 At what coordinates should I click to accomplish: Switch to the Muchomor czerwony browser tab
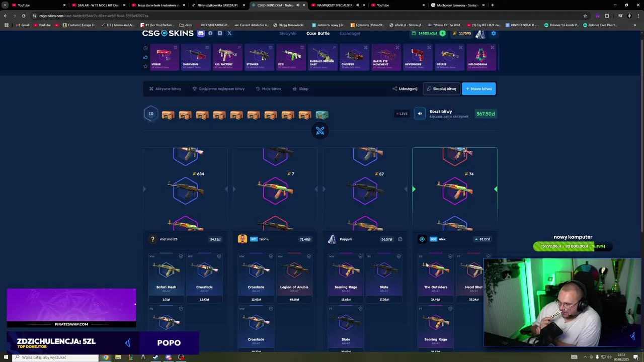457,5
